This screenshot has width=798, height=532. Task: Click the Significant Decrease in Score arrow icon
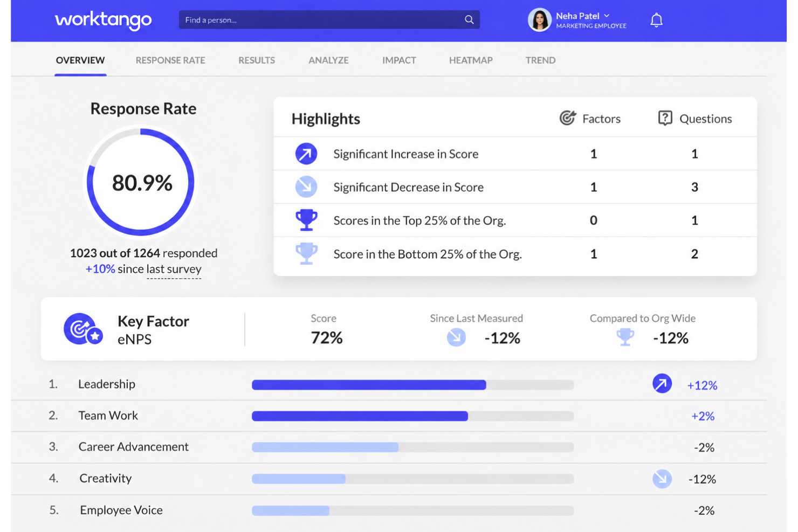click(306, 187)
